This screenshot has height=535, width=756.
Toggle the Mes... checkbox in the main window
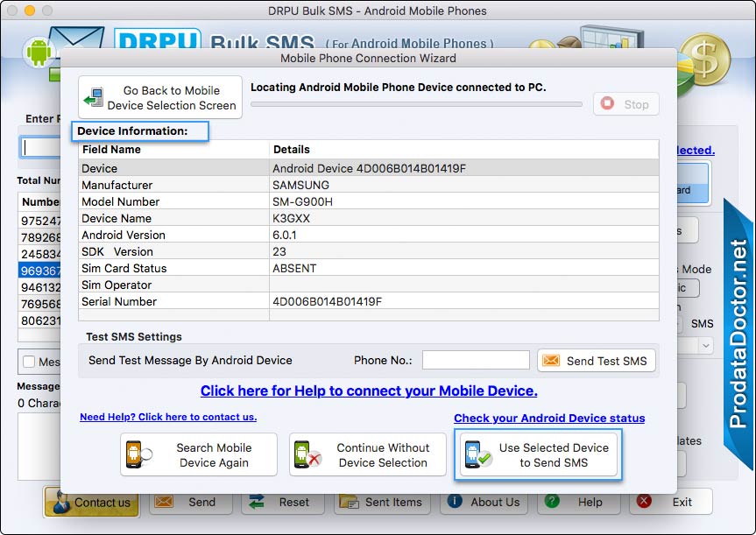coord(29,362)
